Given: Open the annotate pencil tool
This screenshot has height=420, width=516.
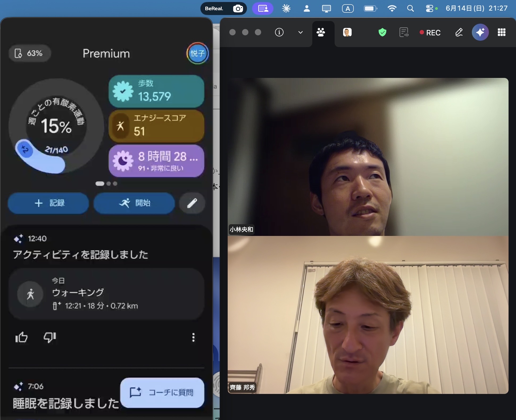Looking at the screenshot, I should point(459,32).
